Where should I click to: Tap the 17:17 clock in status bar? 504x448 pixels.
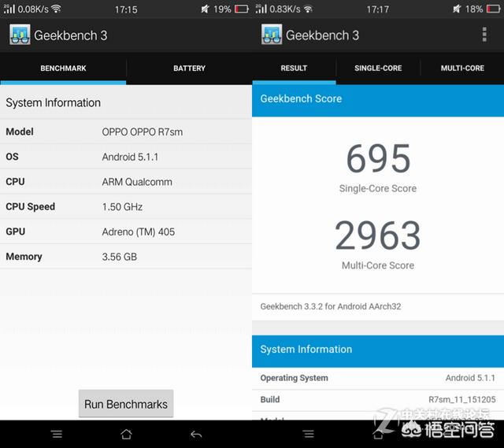[x=378, y=9]
